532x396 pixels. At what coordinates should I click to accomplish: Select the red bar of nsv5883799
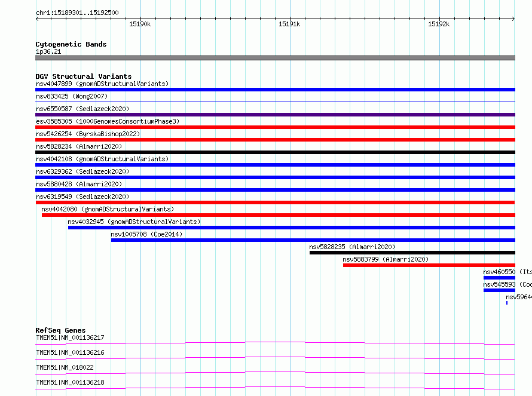pos(429,265)
